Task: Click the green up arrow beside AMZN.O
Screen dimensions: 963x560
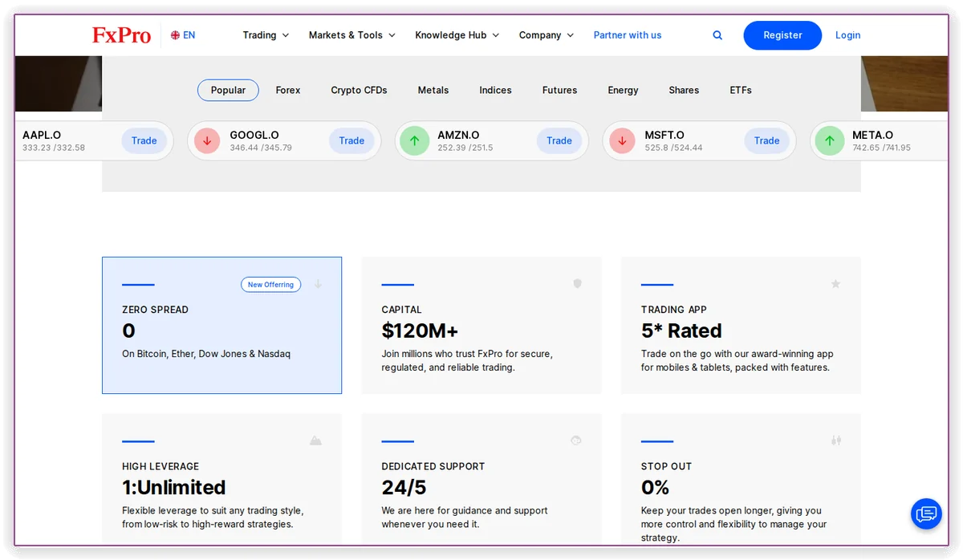Action: pyautogui.click(x=415, y=141)
